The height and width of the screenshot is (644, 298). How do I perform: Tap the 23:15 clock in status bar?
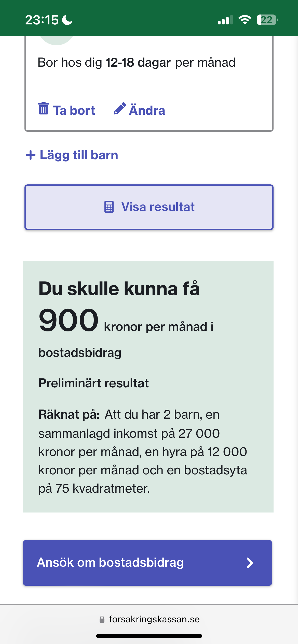click(x=42, y=20)
